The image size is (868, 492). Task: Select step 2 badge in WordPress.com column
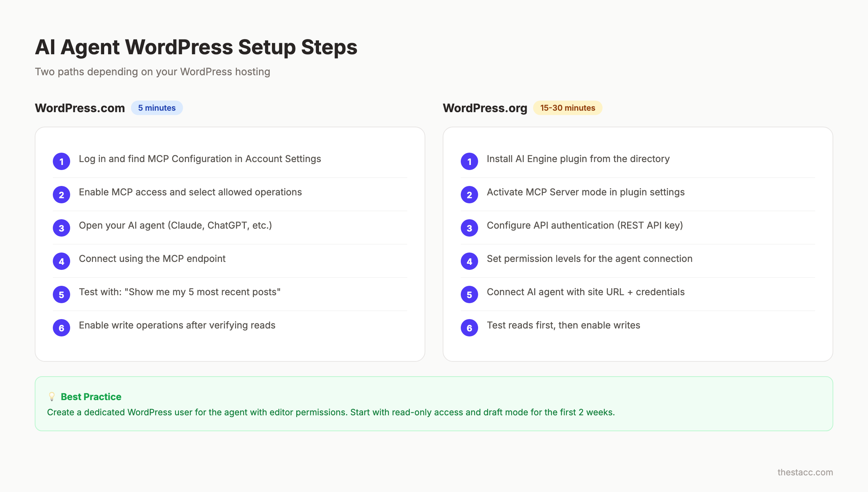[x=61, y=195]
